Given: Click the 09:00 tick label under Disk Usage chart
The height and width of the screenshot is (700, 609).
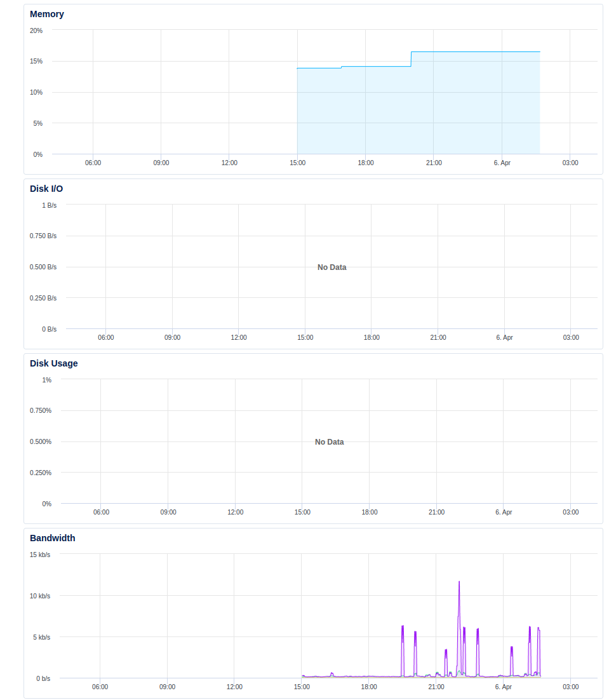Looking at the screenshot, I should [x=168, y=512].
